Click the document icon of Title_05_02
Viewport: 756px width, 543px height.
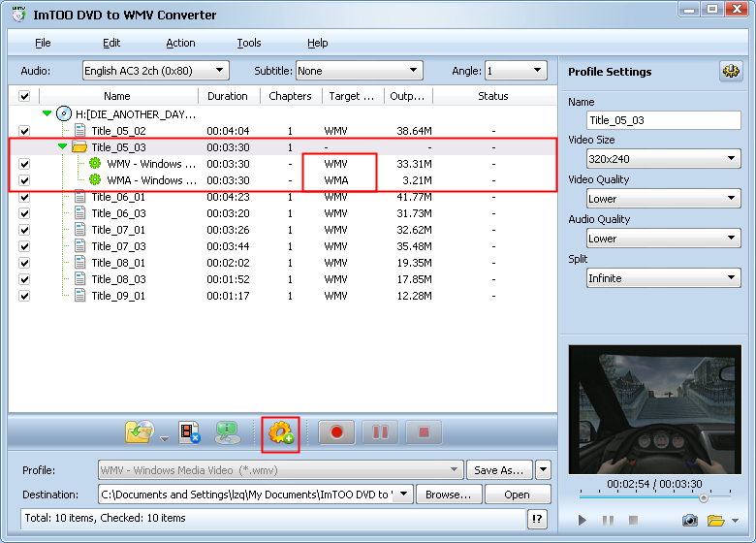point(80,130)
